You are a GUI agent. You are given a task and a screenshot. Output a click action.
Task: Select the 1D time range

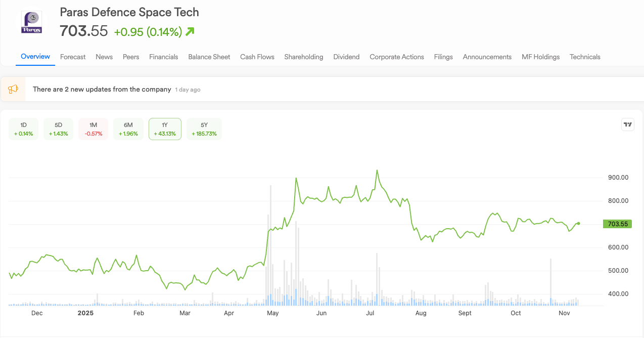(x=24, y=129)
